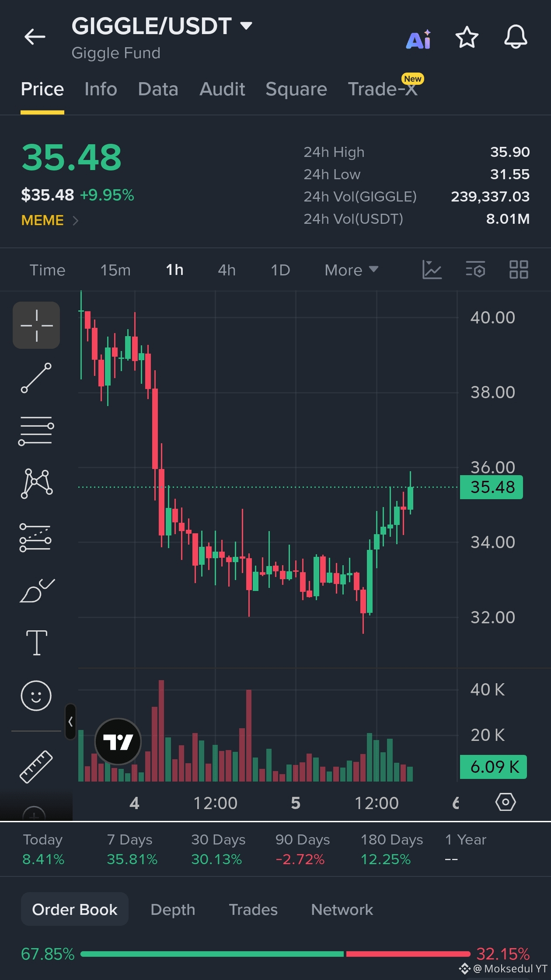
Task: Select the ruler measure tool
Action: click(36, 767)
